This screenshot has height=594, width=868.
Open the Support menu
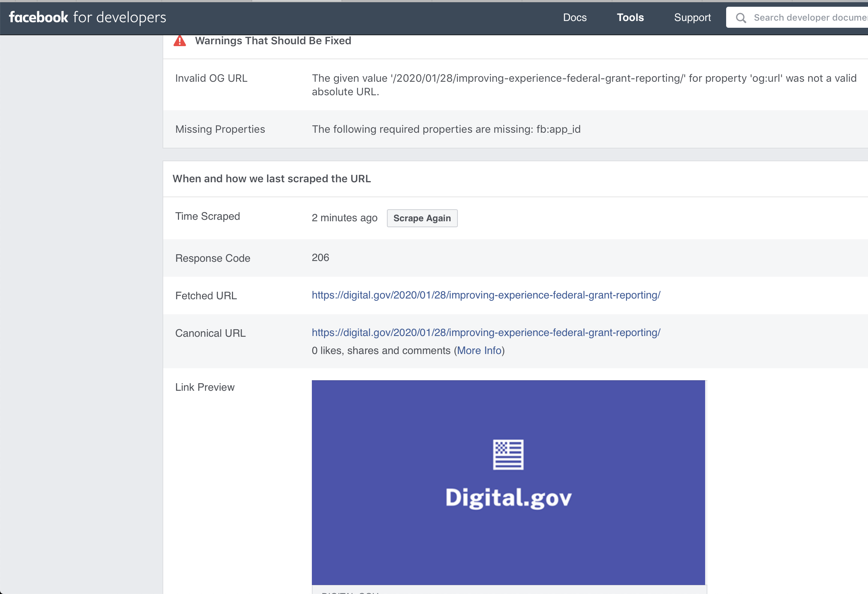692,17
